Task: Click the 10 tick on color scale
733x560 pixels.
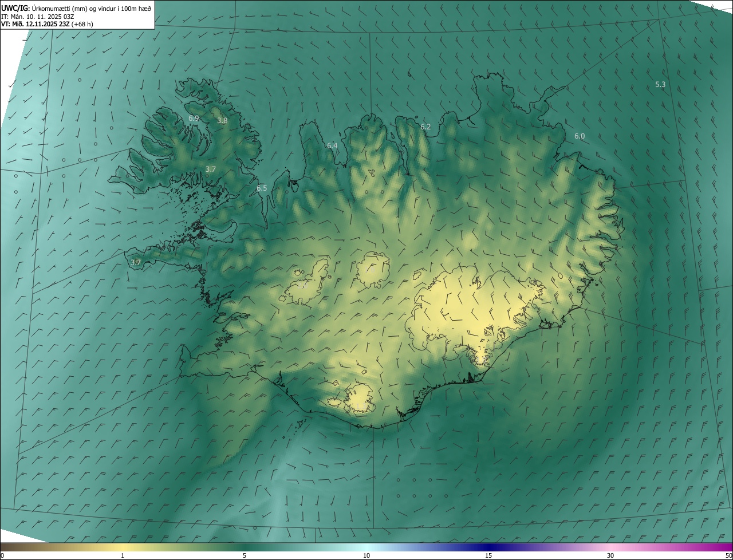Action: [x=366, y=555]
